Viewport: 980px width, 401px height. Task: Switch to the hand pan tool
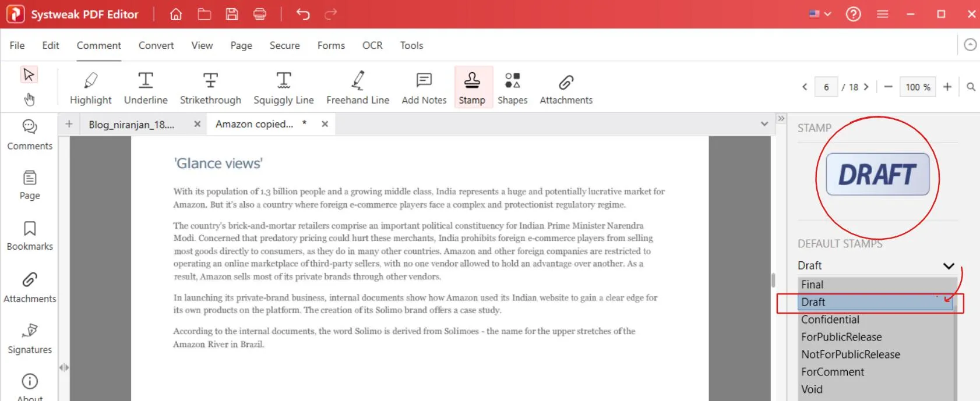tap(29, 100)
